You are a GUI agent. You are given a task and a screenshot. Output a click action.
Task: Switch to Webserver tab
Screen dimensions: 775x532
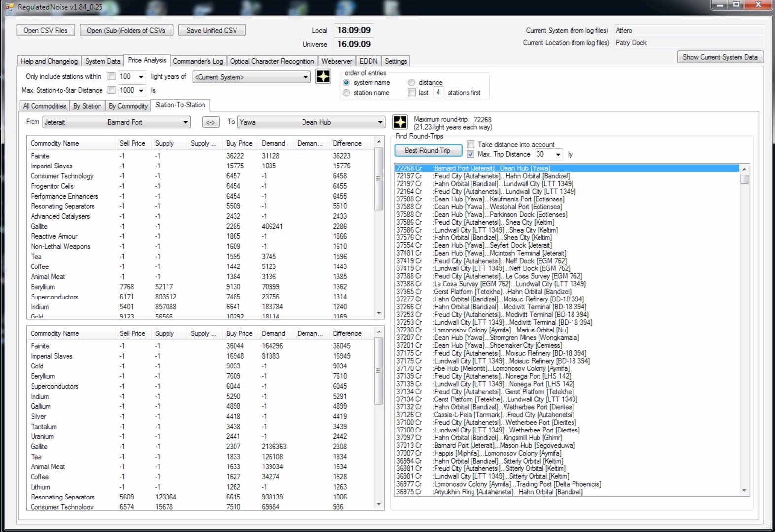click(337, 61)
